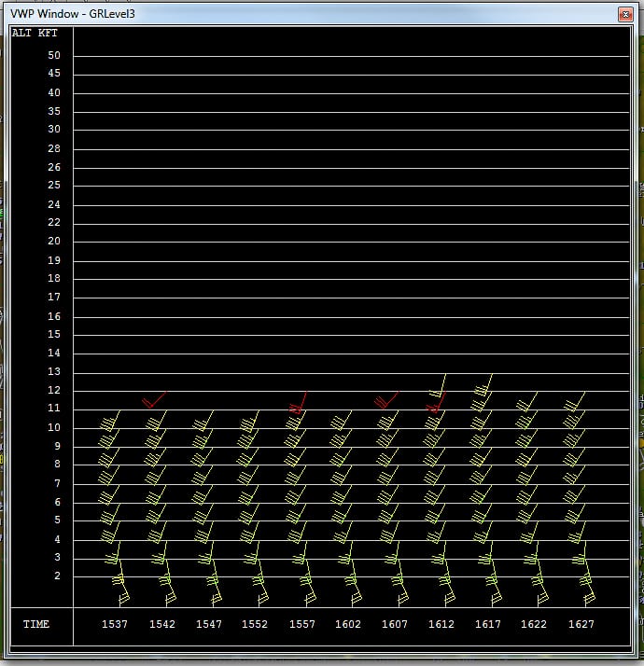Click the 1627 time label
This screenshot has height=666, width=644.
pyautogui.click(x=581, y=624)
